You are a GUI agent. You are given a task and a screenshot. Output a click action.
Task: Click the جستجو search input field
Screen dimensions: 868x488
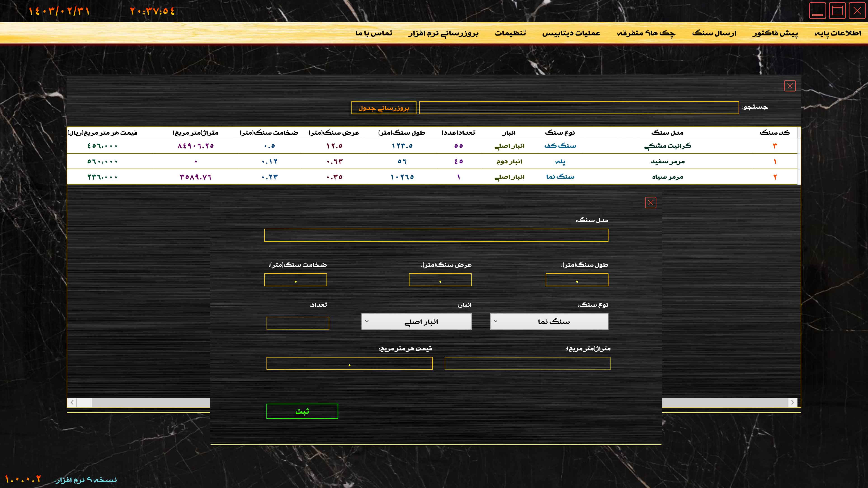(579, 108)
